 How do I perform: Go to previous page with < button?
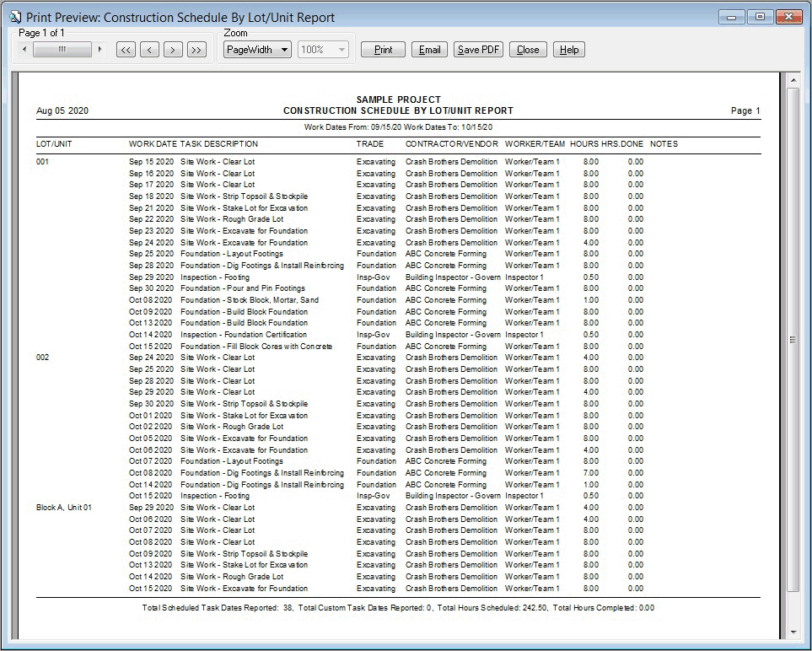tap(149, 50)
